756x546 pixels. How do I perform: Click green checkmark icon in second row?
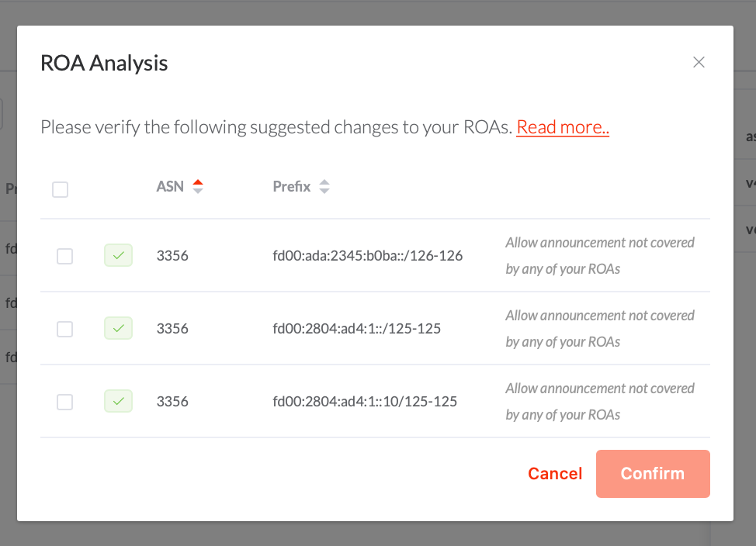pos(118,328)
